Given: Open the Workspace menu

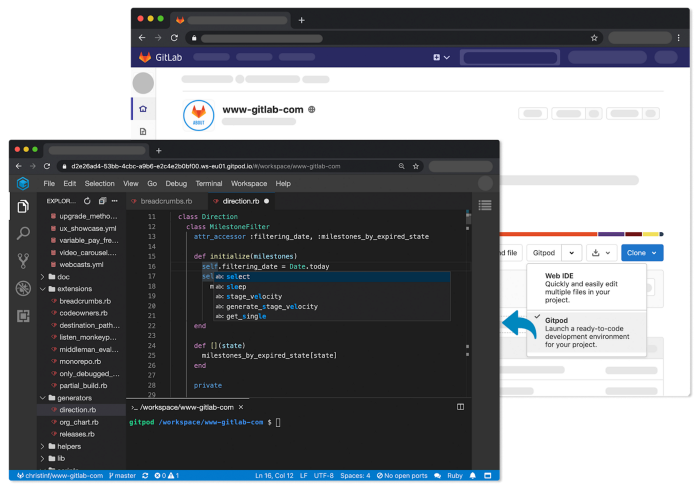Looking at the screenshot, I should (x=249, y=184).
